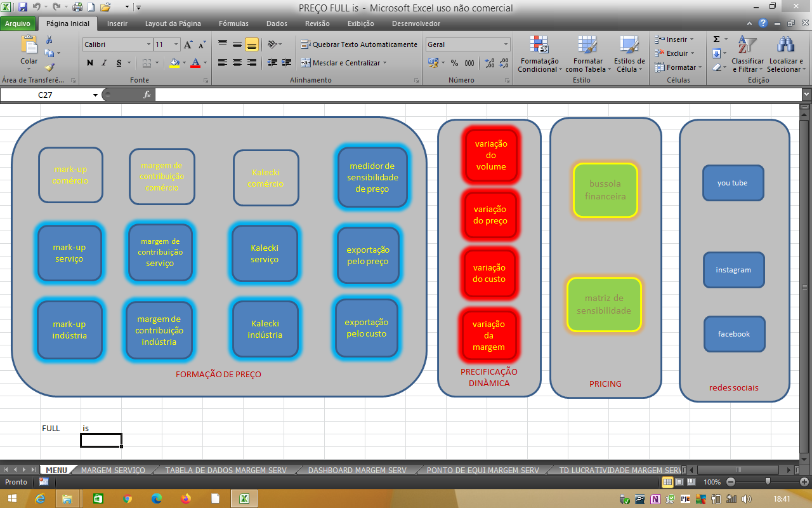Image resolution: width=812 pixels, height=508 pixels.
Task: Expand the Name Box dropdown arrow
Action: pyautogui.click(x=95, y=95)
